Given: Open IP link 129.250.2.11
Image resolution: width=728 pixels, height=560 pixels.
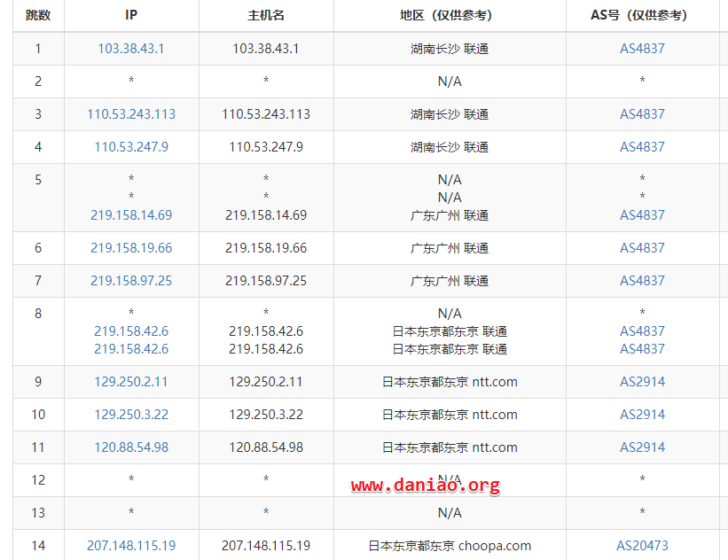Looking at the screenshot, I should coord(131,382).
